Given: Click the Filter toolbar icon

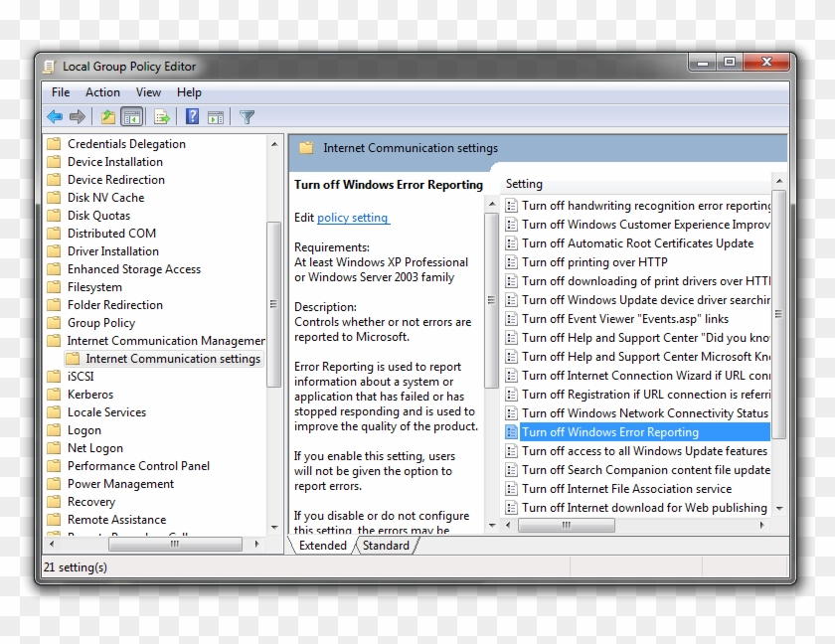Looking at the screenshot, I should (246, 116).
